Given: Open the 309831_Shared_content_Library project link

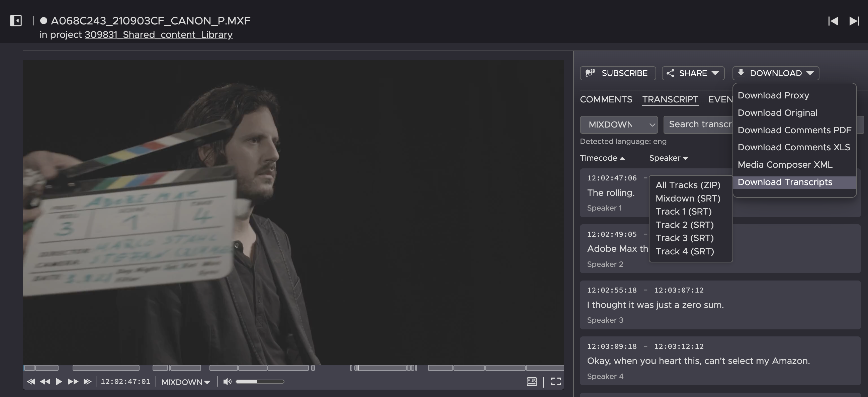Looking at the screenshot, I should coord(158,35).
